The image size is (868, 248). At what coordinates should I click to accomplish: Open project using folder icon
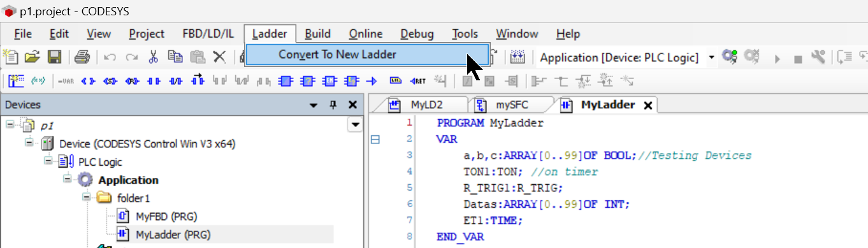pos(33,57)
